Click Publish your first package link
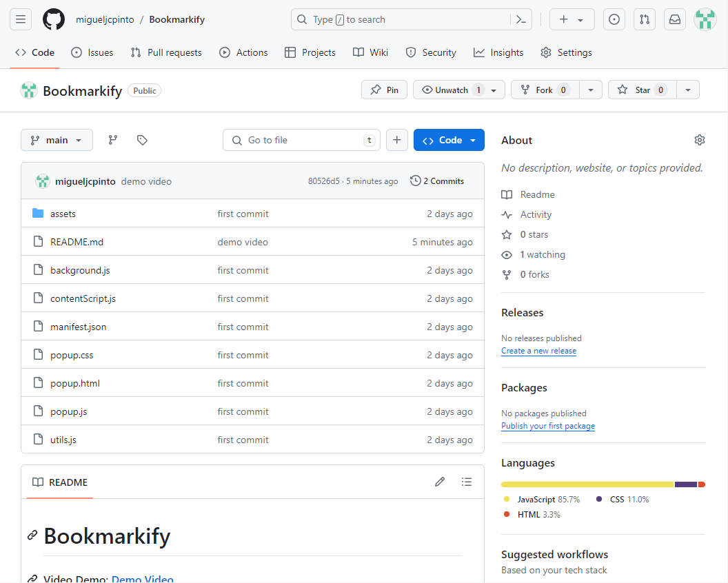The width and height of the screenshot is (728, 583). 548,426
